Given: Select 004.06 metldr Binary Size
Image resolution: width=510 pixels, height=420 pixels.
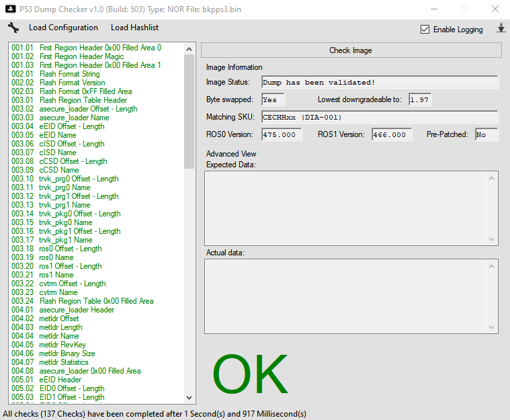Looking at the screenshot, I should click(x=53, y=353).
